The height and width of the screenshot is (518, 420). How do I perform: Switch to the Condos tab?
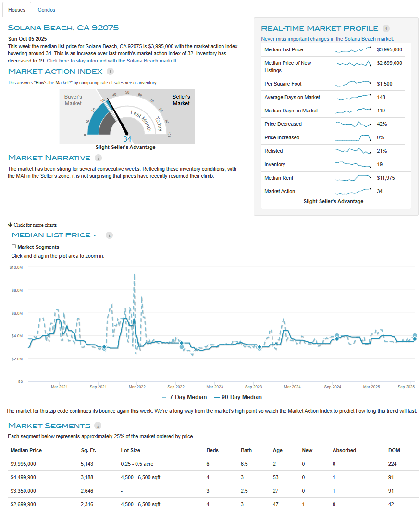[x=47, y=10]
